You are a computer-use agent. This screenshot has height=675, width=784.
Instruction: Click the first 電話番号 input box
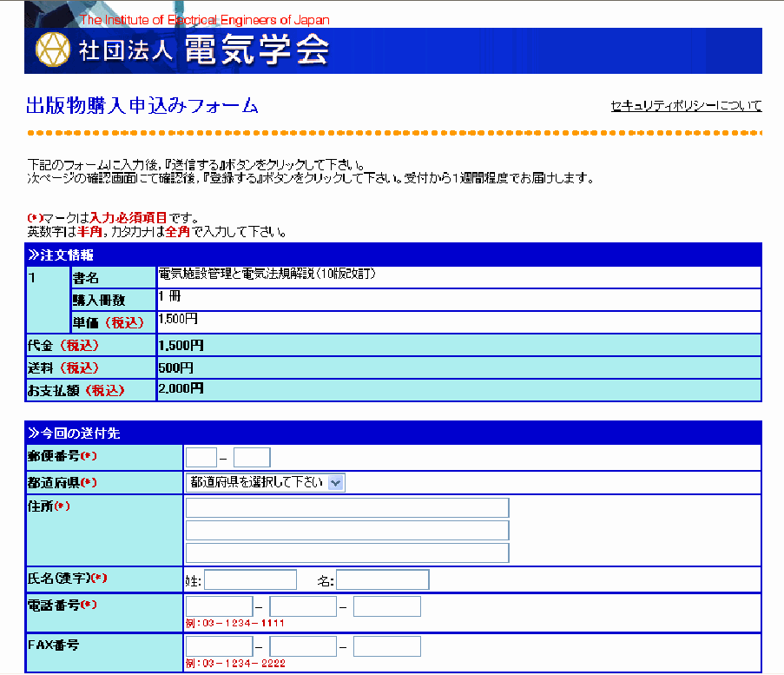[x=219, y=606]
